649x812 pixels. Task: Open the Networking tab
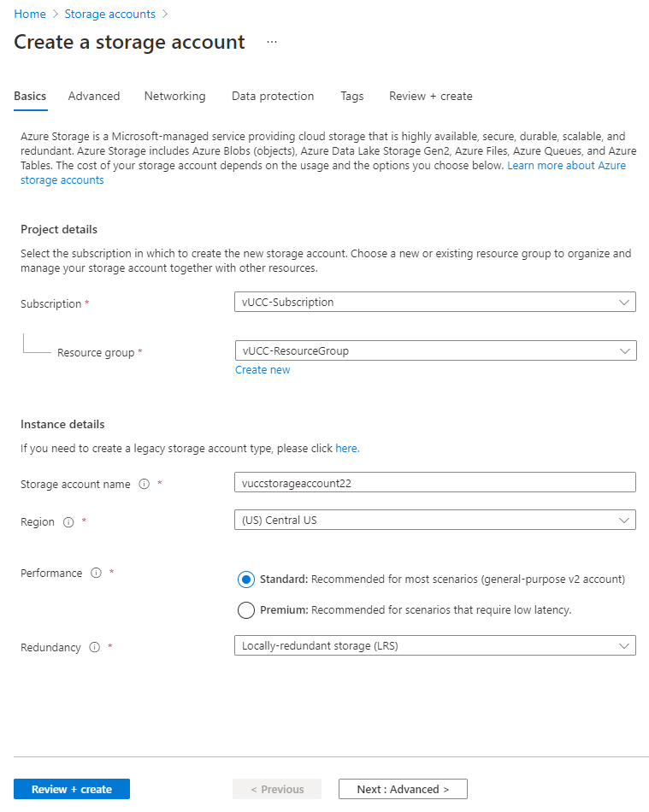click(x=174, y=96)
